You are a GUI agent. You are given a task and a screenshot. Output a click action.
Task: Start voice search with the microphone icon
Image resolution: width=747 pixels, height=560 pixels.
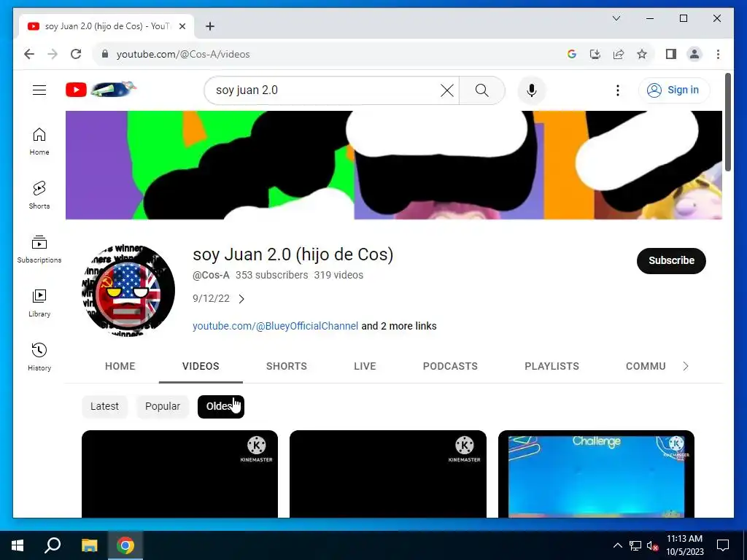click(x=532, y=90)
